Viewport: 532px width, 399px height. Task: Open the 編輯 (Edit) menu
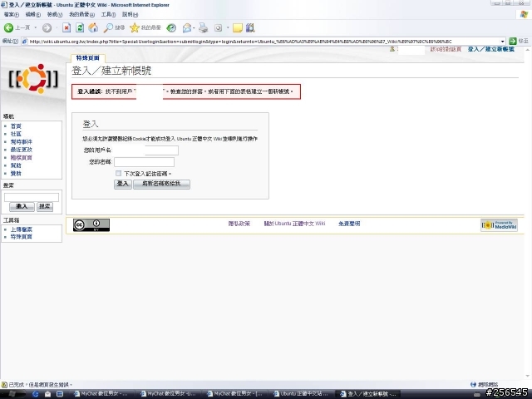32,14
